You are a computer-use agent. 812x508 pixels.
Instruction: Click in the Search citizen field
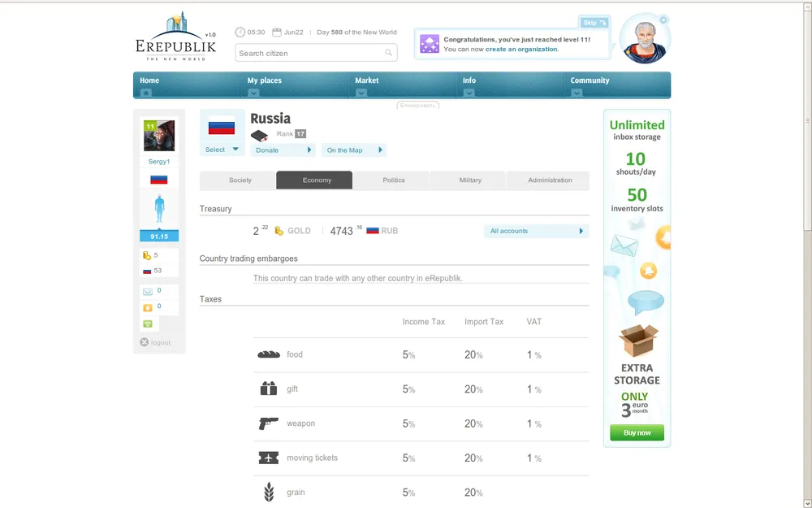click(316, 53)
